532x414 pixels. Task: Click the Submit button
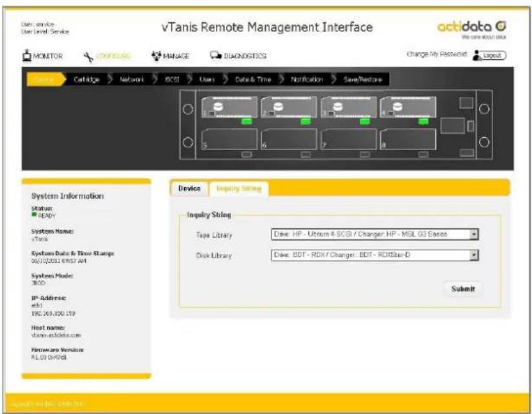(463, 289)
